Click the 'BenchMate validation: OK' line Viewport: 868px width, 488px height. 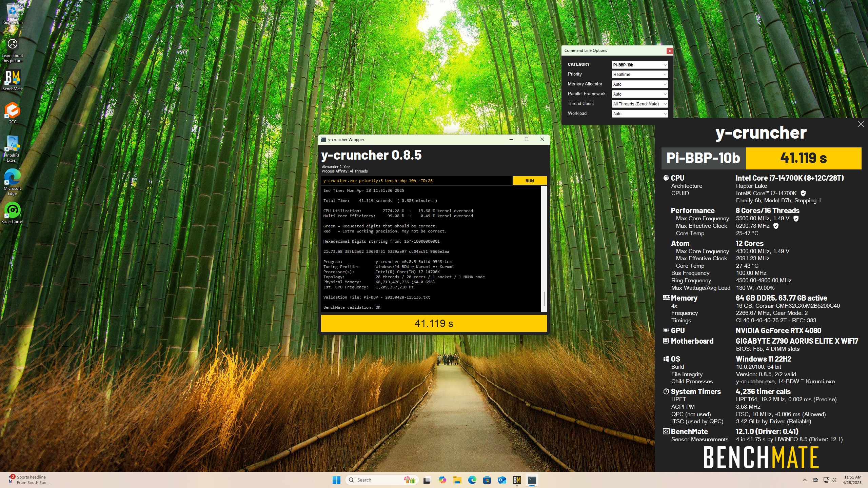point(352,307)
